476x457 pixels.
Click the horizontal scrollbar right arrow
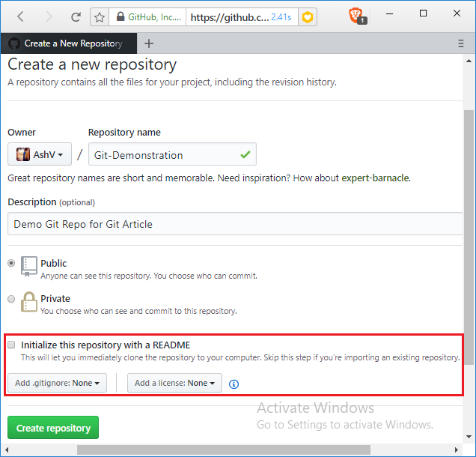pyautogui.click(x=457, y=450)
